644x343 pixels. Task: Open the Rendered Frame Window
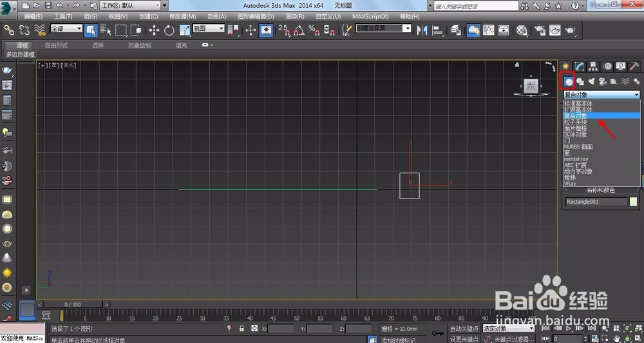(555, 30)
